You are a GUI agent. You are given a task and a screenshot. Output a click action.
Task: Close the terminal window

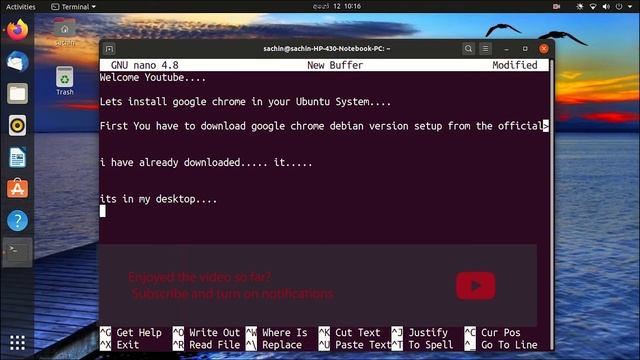click(x=544, y=49)
